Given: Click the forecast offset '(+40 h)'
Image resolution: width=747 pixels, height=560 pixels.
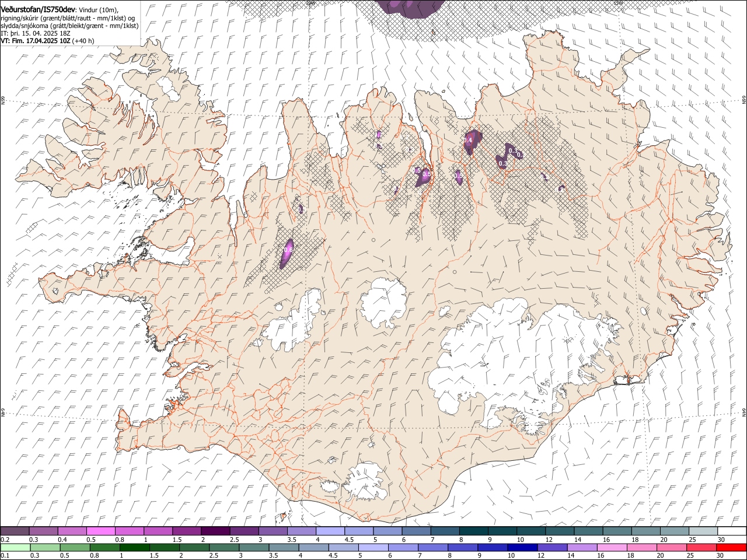Looking at the screenshot, I should point(83,41).
